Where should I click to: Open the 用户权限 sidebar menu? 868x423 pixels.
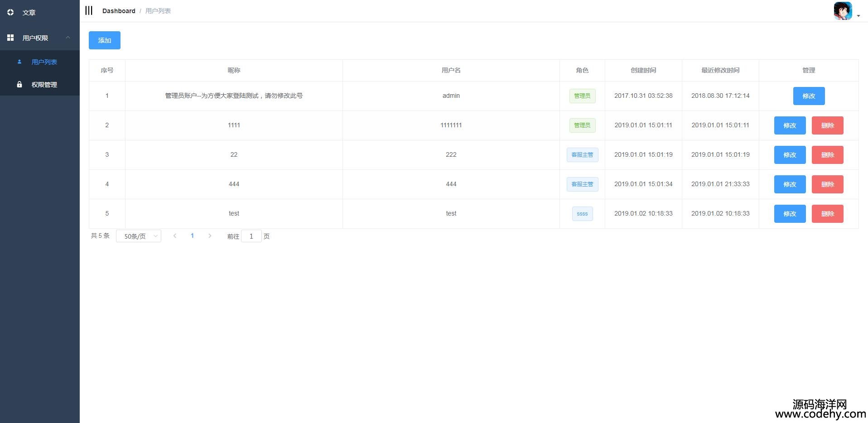coord(40,38)
